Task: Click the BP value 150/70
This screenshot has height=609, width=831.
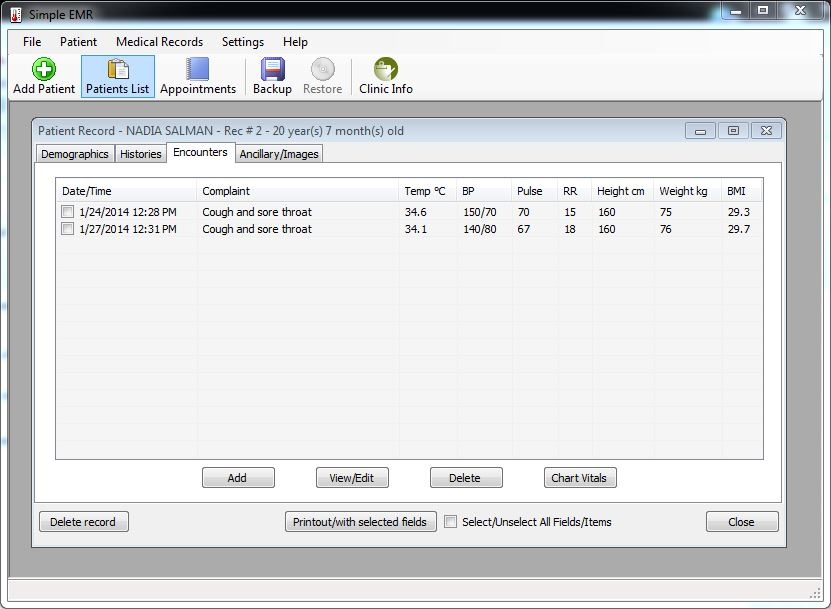Action: tap(480, 212)
